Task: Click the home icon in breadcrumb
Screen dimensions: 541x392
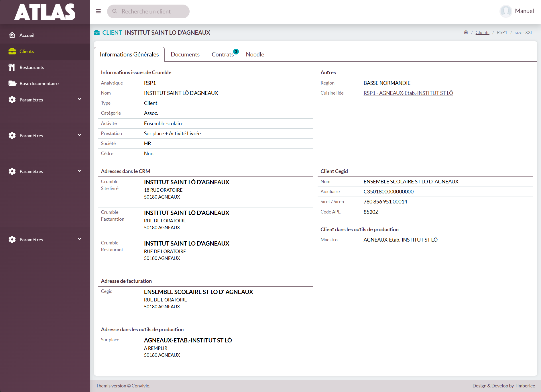Action: tap(466, 32)
